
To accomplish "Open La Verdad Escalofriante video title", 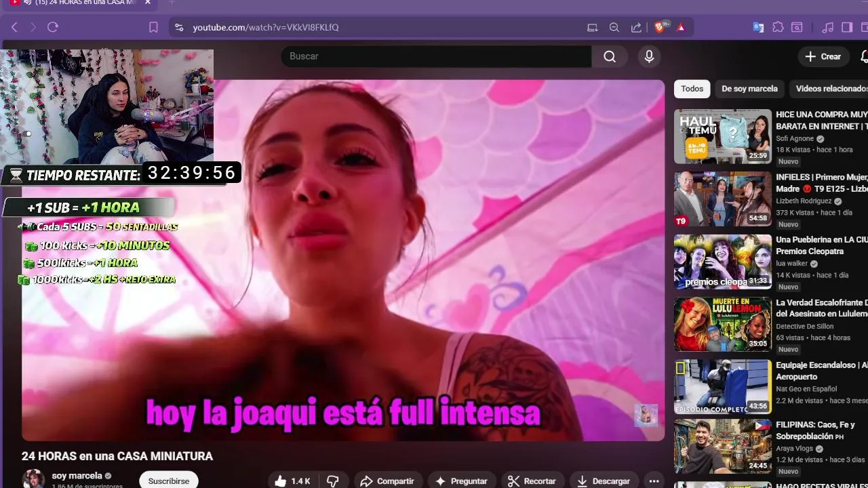I will 822,308.
